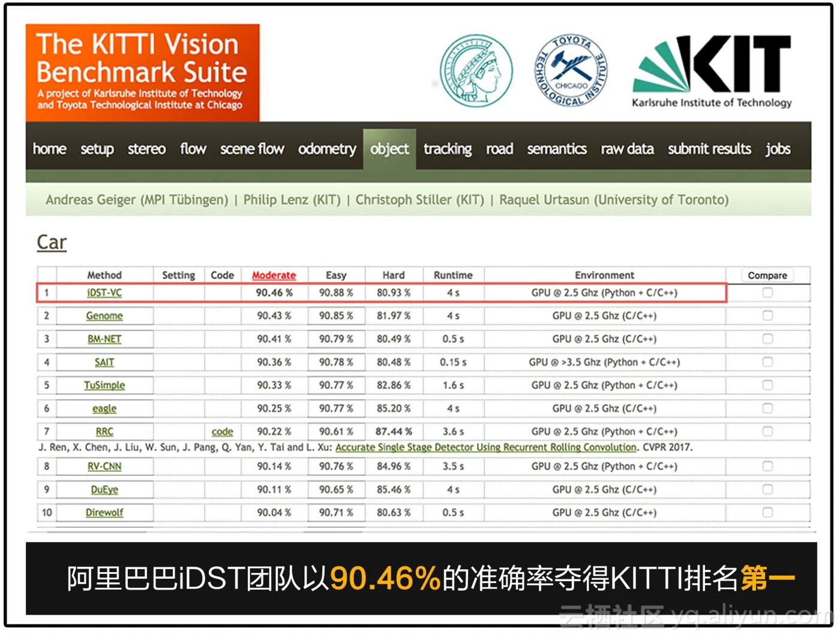Open the RRC method link
The width and height of the screenshot is (840, 634).
tap(104, 432)
